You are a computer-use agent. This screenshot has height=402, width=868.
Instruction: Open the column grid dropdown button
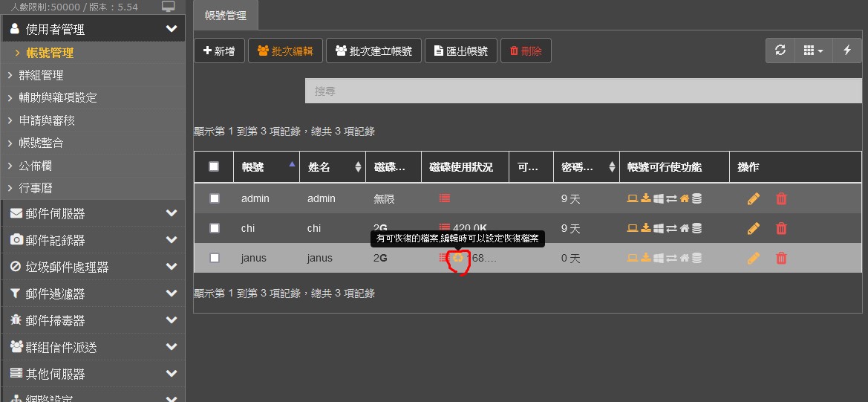[x=813, y=51]
